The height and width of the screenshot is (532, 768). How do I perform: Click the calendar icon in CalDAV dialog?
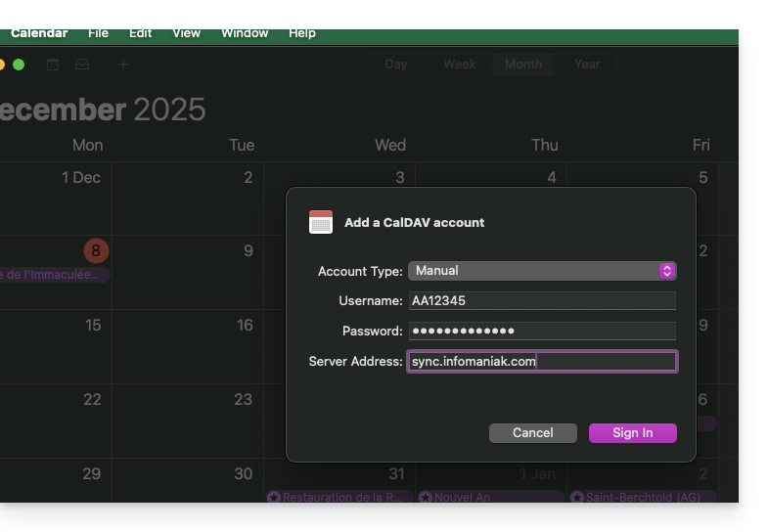click(321, 222)
